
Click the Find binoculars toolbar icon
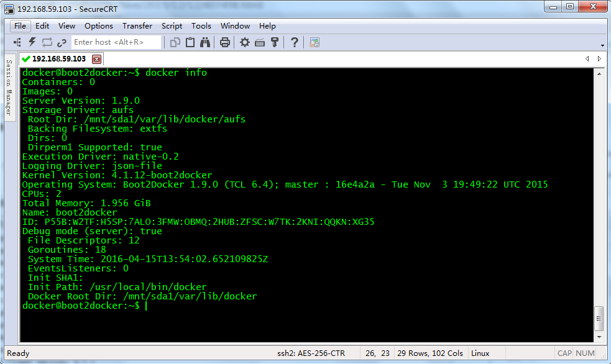[205, 42]
